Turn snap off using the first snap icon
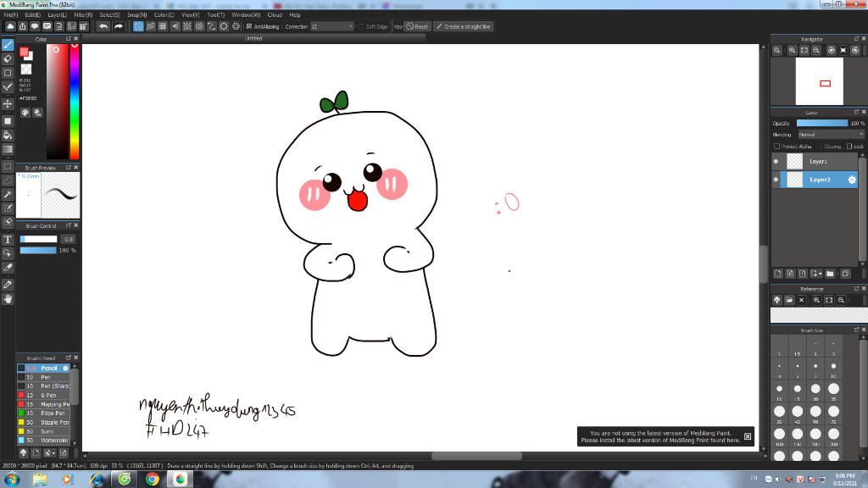Viewport: 868px width, 488px height. 138,26
